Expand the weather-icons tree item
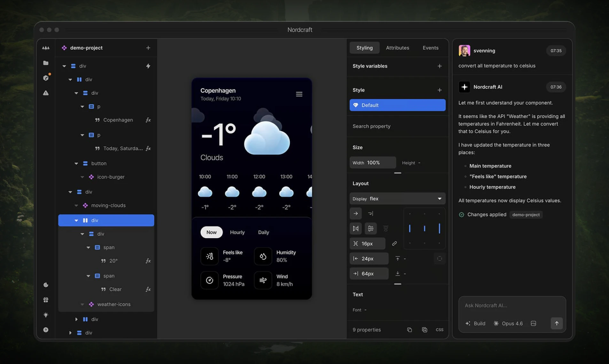The width and height of the screenshot is (609, 364). (82, 304)
